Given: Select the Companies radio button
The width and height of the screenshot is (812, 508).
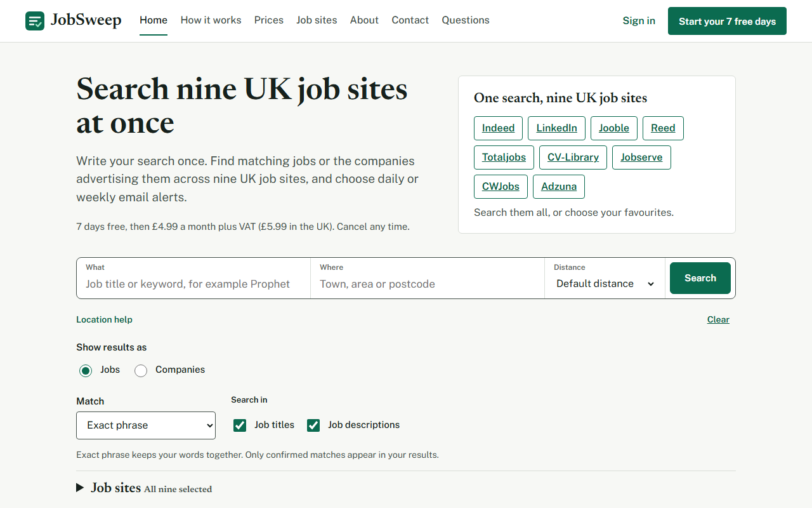Looking at the screenshot, I should (x=141, y=371).
